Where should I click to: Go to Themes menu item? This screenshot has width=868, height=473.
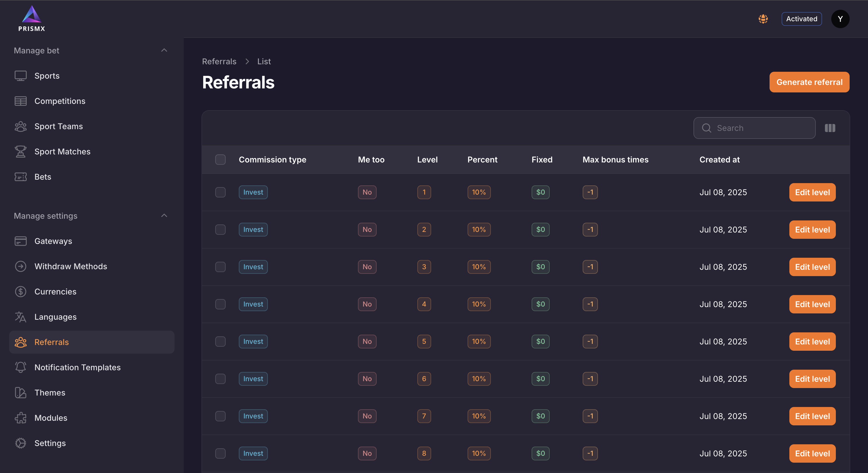point(50,392)
